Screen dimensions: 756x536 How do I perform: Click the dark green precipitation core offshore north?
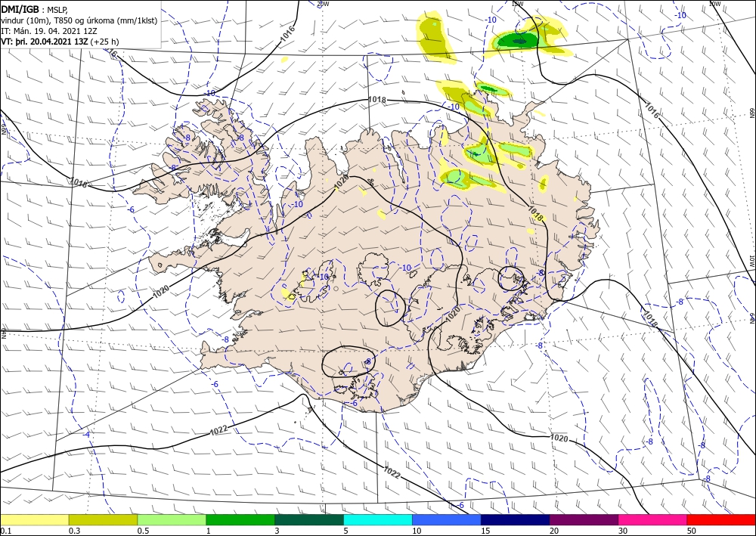519,42
